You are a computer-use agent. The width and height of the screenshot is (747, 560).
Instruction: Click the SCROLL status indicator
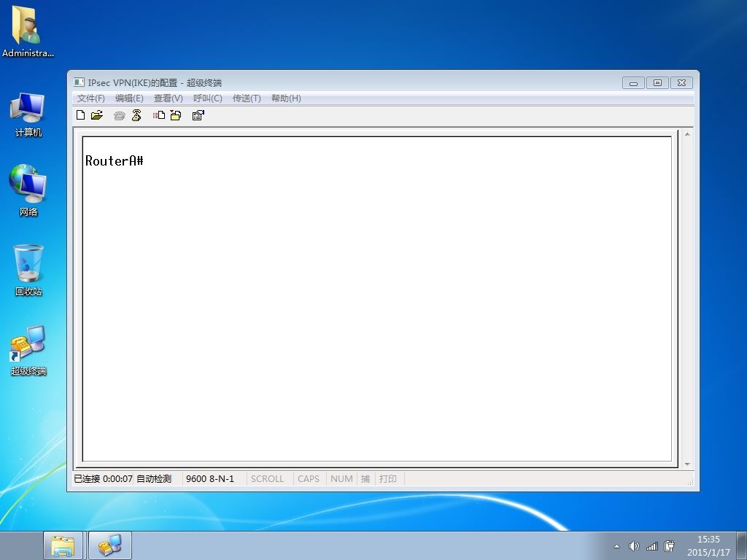point(267,478)
